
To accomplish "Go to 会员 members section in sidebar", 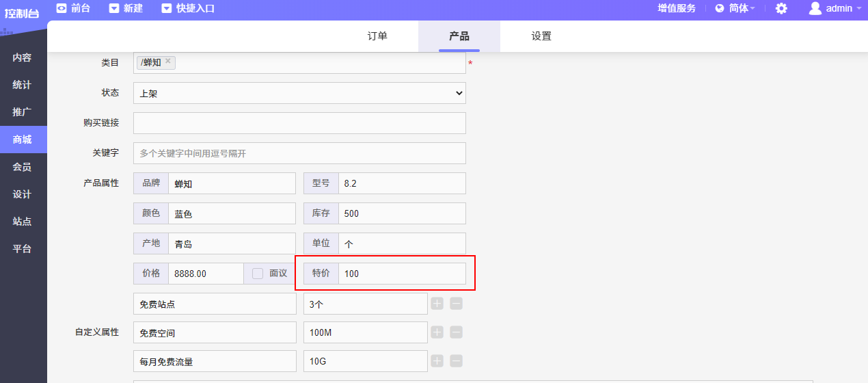I will 23,167.
